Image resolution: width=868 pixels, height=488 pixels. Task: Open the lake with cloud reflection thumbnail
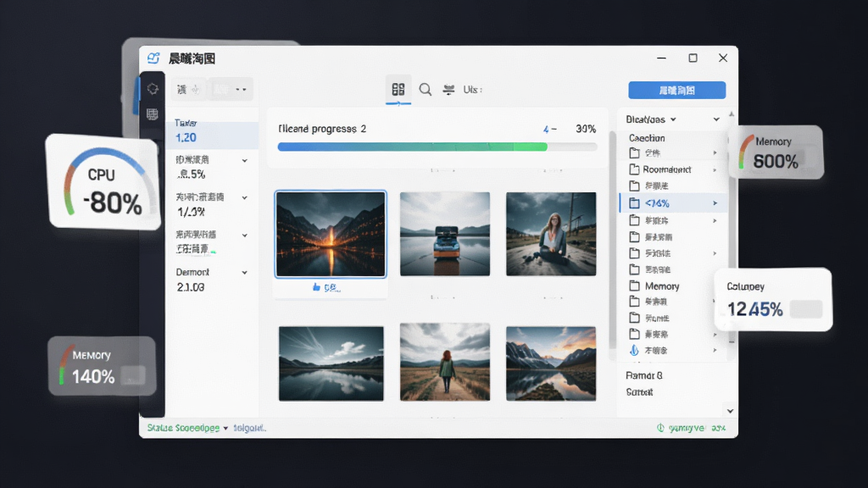coord(331,363)
